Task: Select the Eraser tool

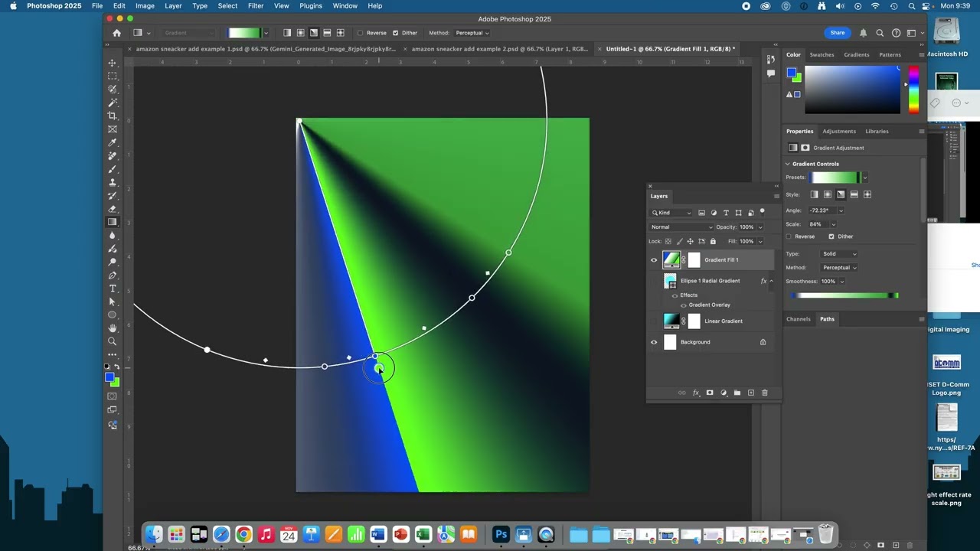Action: [113, 209]
